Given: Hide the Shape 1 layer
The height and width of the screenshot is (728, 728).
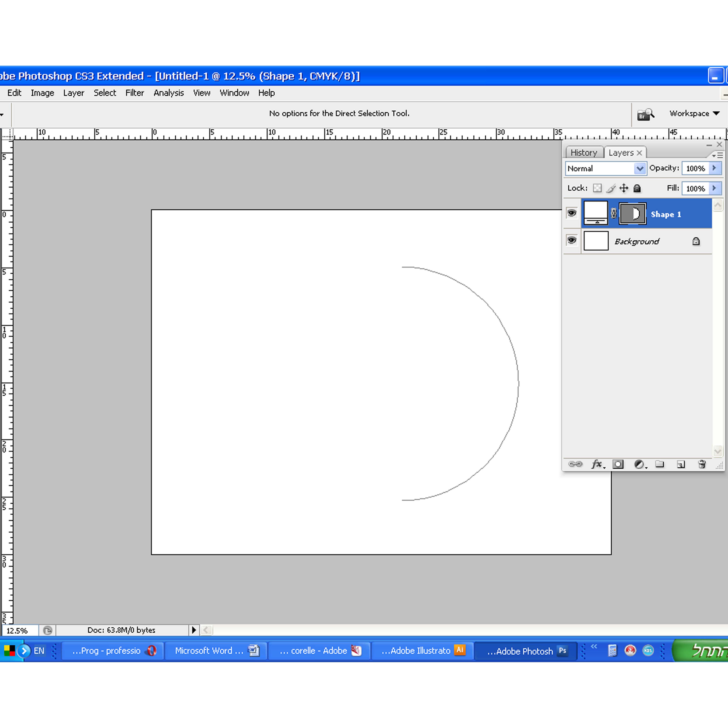Looking at the screenshot, I should pos(572,213).
